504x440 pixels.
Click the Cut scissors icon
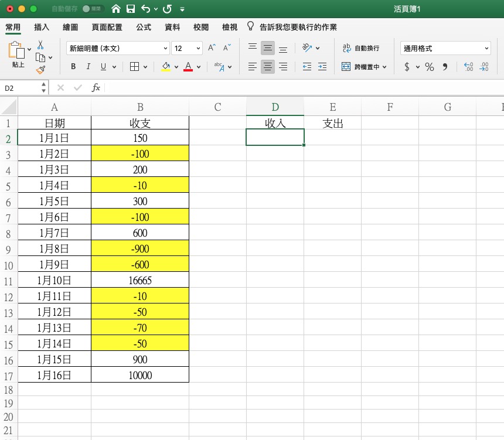[40, 45]
